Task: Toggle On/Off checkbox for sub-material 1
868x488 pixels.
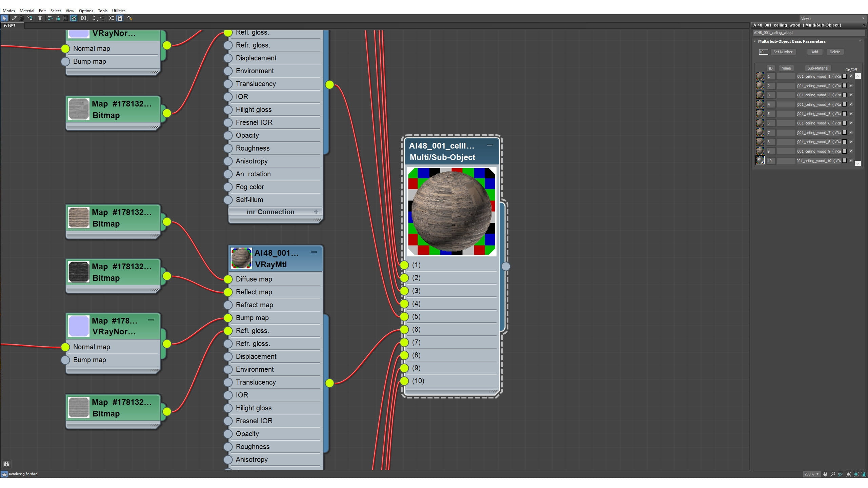Action: 851,76
